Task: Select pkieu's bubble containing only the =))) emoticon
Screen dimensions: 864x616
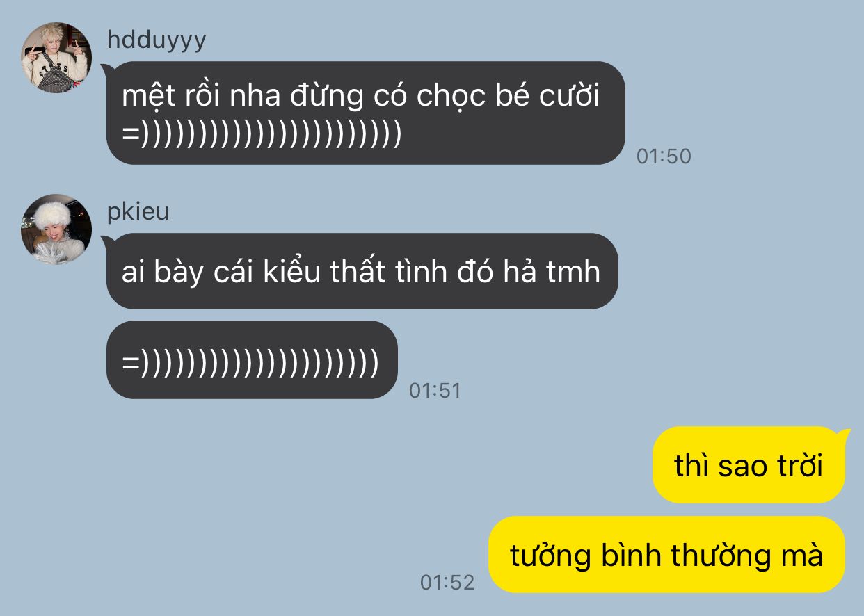Action: pyautogui.click(x=252, y=359)
